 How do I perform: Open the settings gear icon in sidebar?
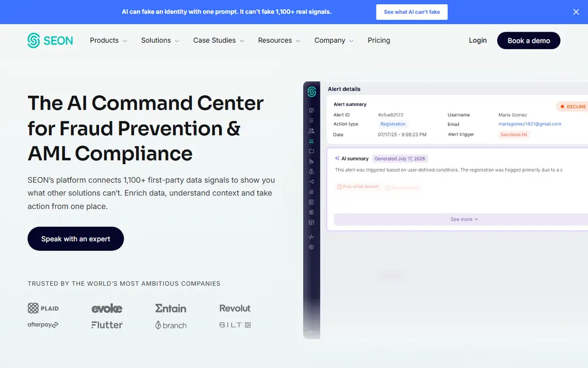311,247
